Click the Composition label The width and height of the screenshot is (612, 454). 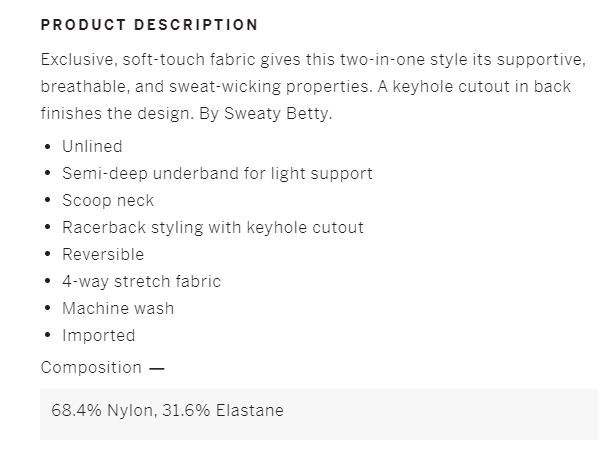click(x=91, y=368)
